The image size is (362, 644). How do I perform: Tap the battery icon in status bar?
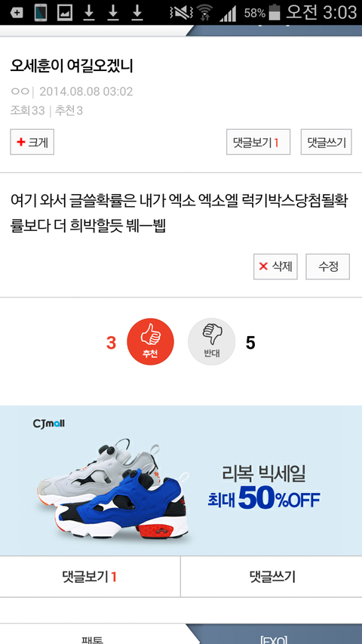click(275, 13)
